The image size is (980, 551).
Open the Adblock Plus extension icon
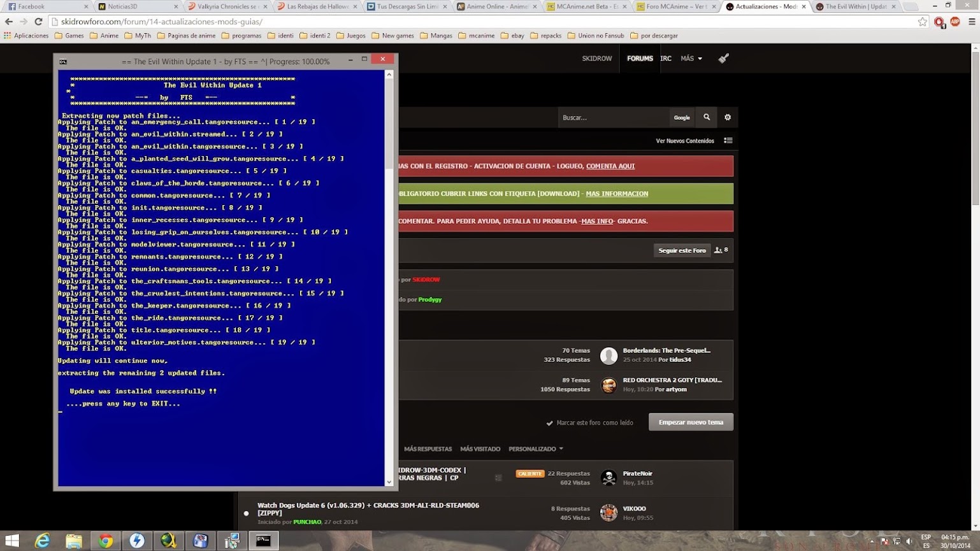click(955, 22)
